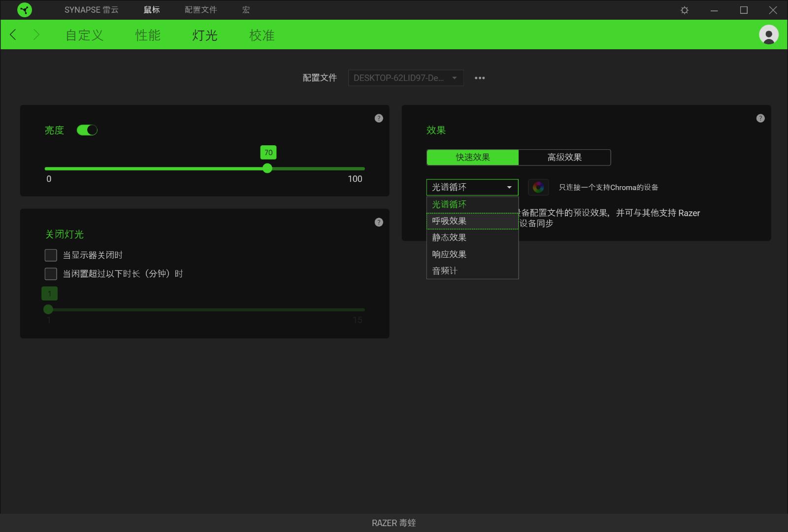Click the turn-off lighting panel help icon
Screen dimensions: 788x532
pos(379,222)
